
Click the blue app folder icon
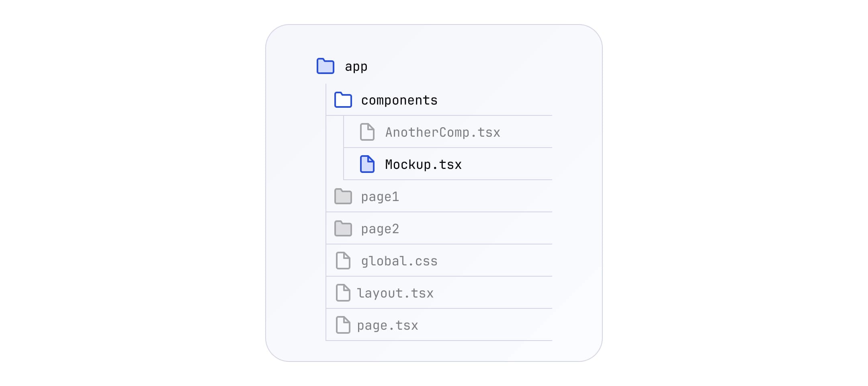tap(325, 66)
